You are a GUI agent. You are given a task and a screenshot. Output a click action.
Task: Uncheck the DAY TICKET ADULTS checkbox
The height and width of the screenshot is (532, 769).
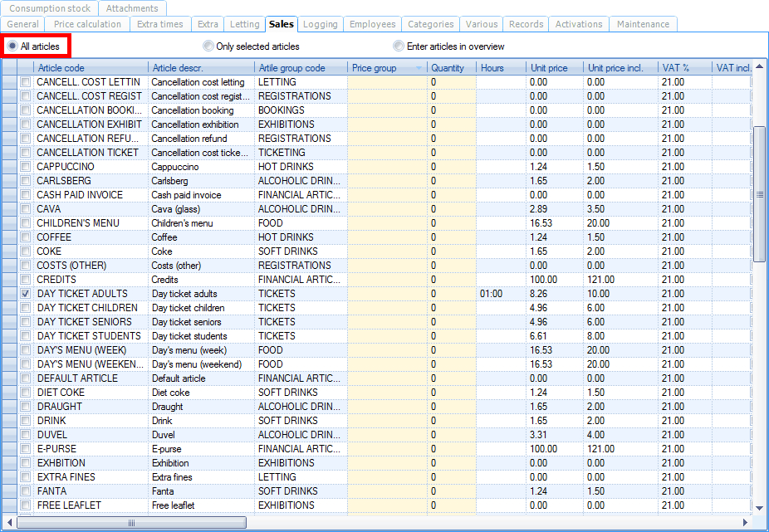pyautogui.click(x=26, y=294)
